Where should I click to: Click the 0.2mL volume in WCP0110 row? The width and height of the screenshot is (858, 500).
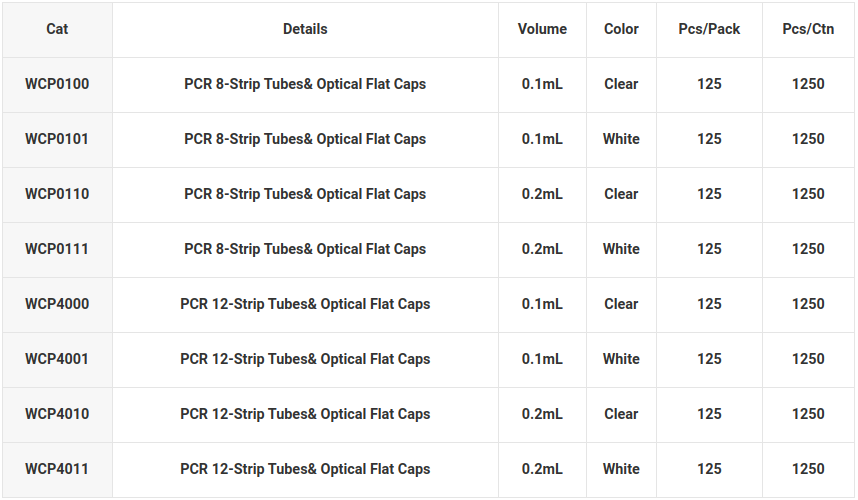coord(542,194)
